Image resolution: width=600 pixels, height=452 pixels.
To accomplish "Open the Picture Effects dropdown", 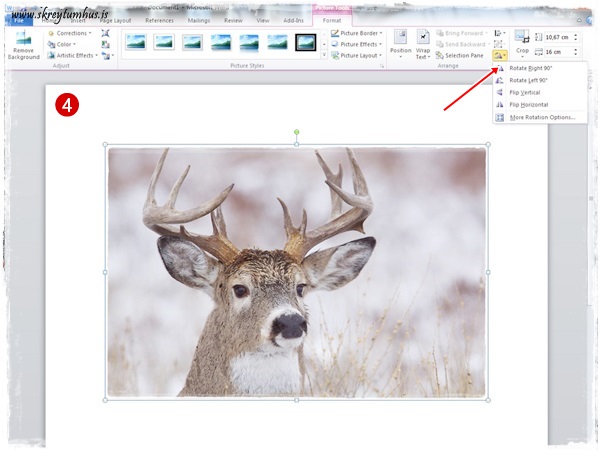I will tap(358, 44).
